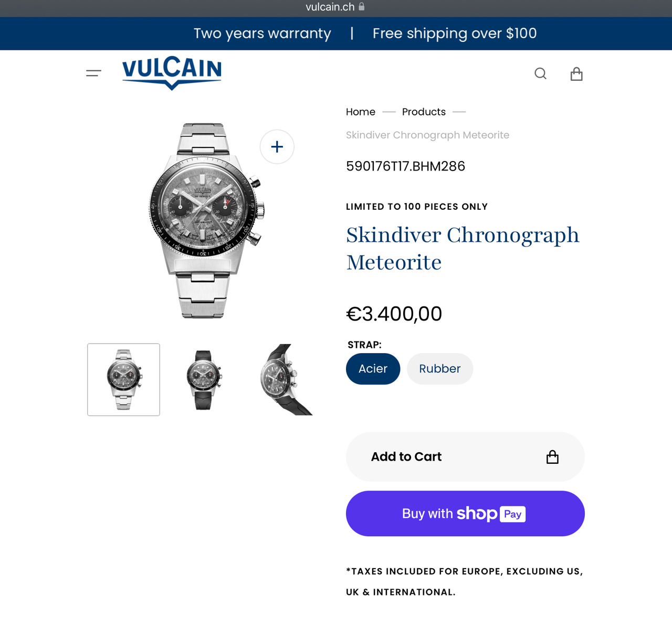Open the shopping bag cart icon

coord(576,73)
